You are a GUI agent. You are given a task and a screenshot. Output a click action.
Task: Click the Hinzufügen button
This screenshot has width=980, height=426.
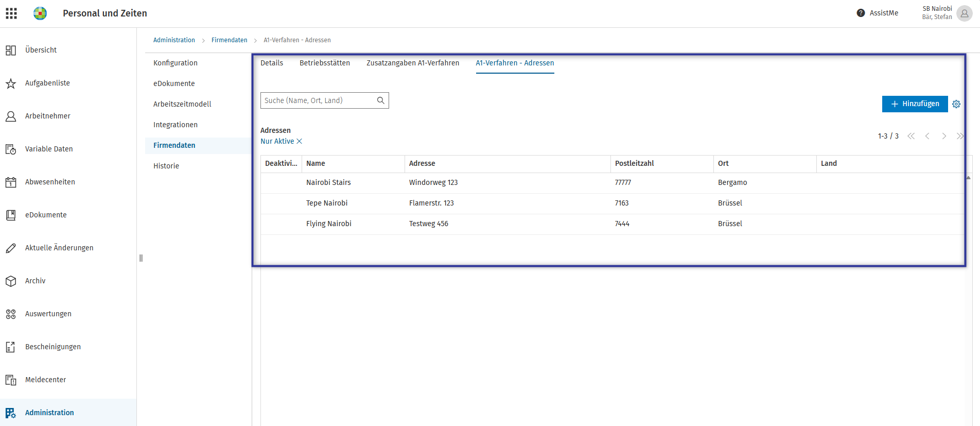(x=915, y=104)
